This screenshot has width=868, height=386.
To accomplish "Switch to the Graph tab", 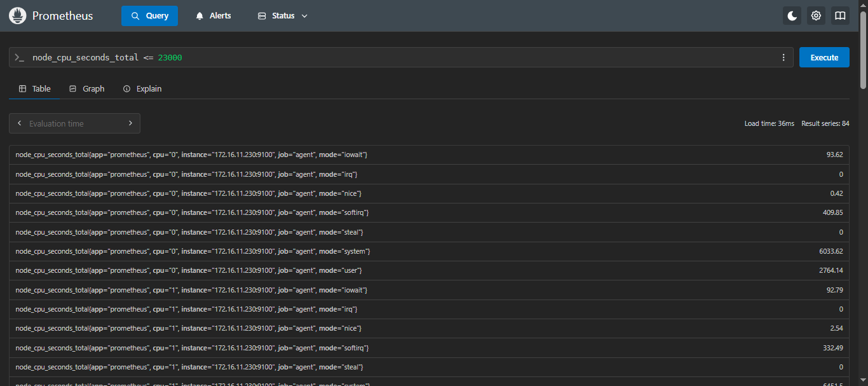I will click(86, 88).
